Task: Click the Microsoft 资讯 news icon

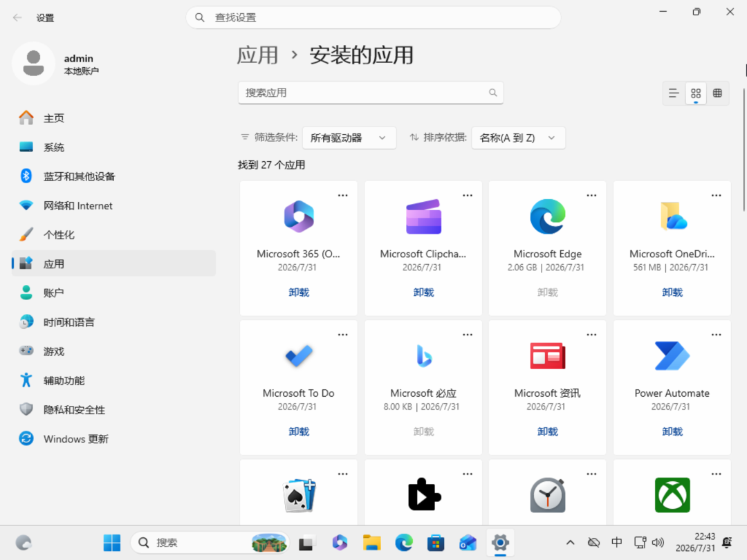Action: pos(547,356)
